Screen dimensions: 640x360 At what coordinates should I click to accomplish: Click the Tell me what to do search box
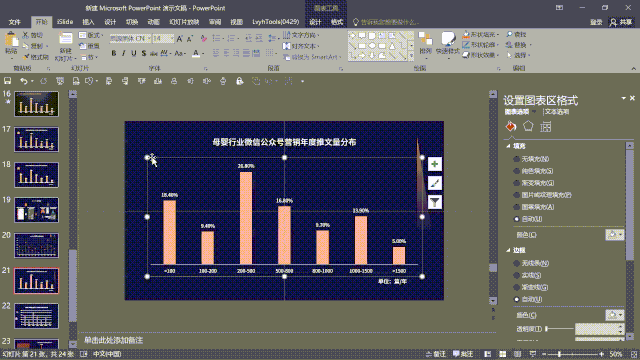[386, 22]
